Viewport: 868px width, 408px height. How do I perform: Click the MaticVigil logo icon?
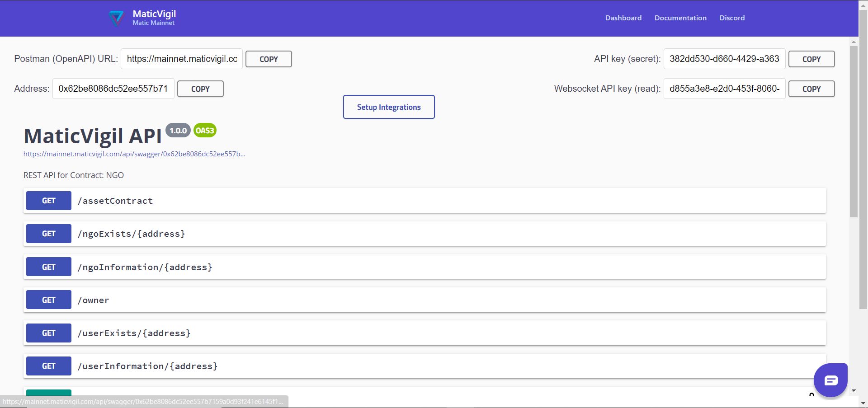116,18
